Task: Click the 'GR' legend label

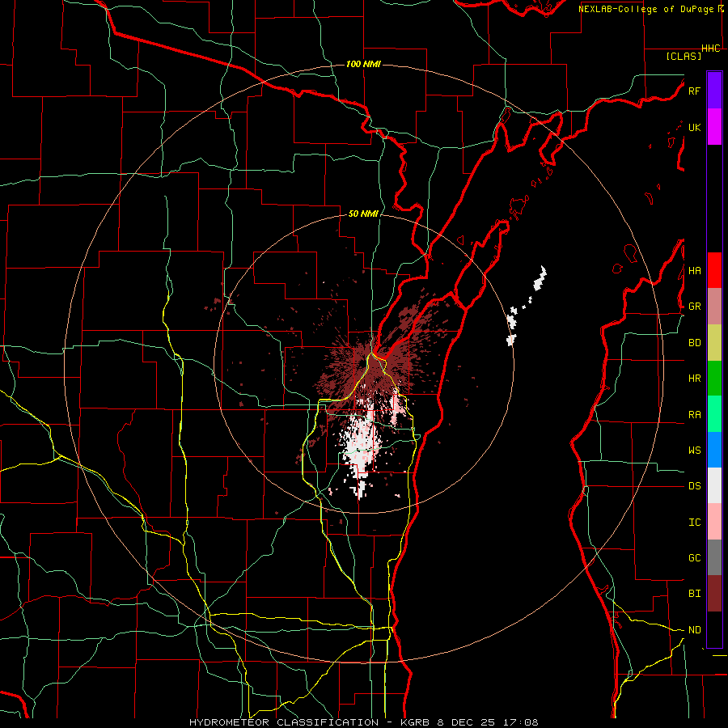Action: pyautogui.click(x=694, y=307)
